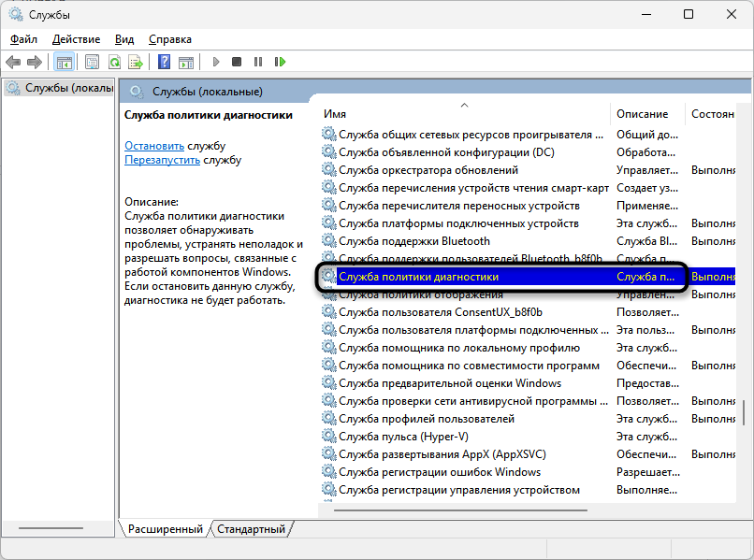Select the Служба пульса (Hyper-V) row
This screenshot has height=560, width=754.
pyautogui.click(x=416, y=437)
